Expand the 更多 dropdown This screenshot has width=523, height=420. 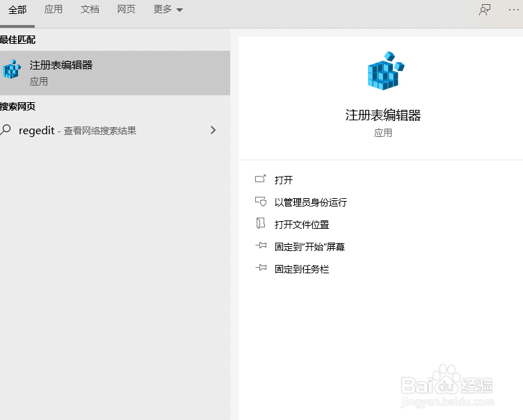[168, 9]
